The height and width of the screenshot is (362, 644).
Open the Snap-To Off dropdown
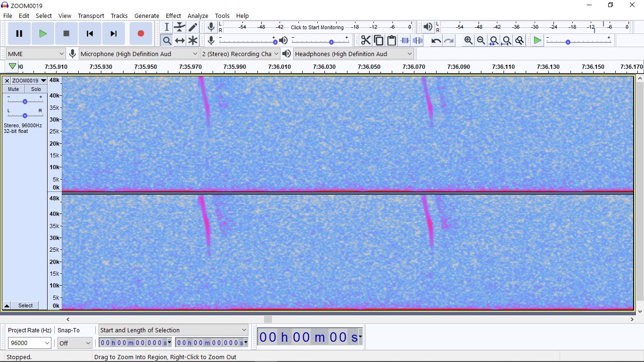click(x=74, y=343)
